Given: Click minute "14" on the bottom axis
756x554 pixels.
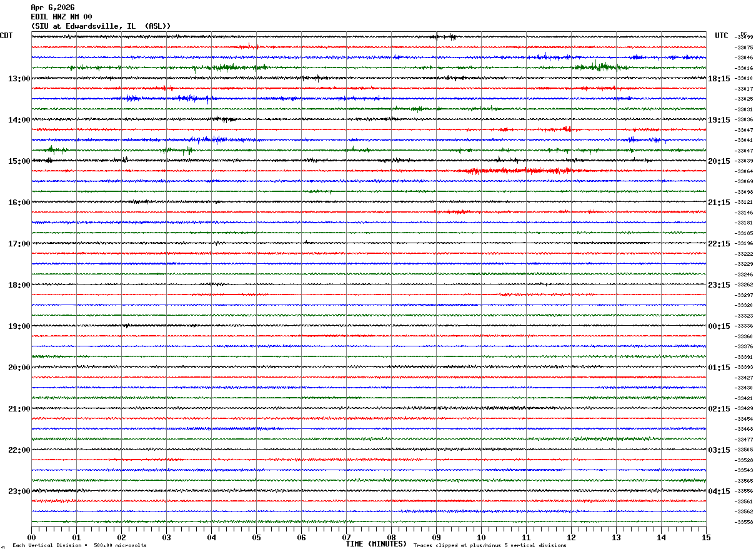Looking at the screenshot, I should 661,537.
